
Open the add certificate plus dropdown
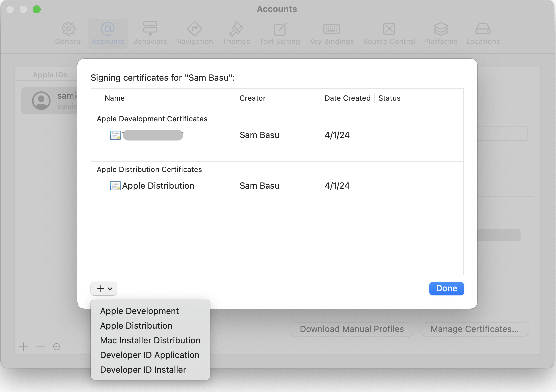point(104,289)
